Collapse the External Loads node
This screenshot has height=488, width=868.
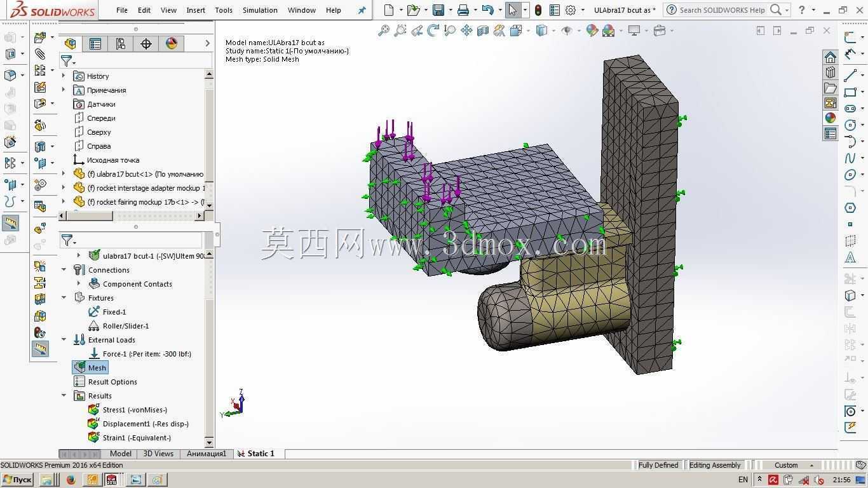[x=64, y=340]
